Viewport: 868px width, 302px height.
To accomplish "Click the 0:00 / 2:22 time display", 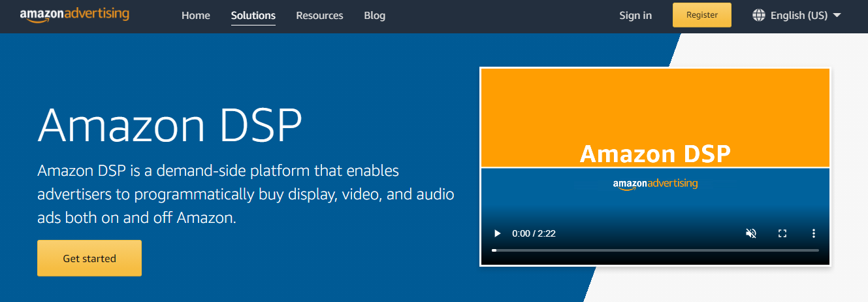I will click(x=534, y=233).
